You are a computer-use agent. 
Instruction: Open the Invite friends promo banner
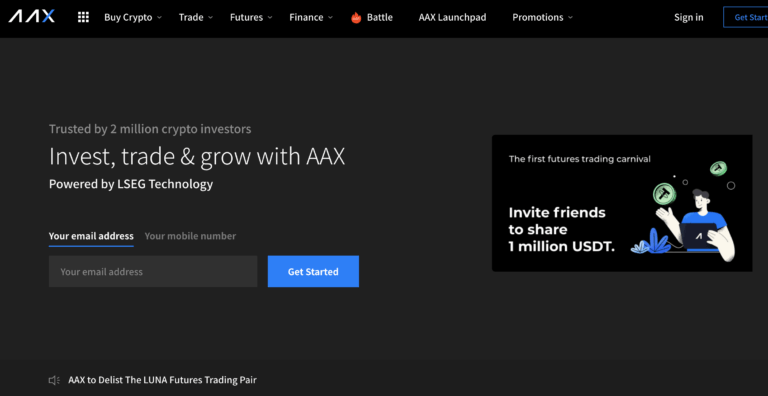click(622, 203)
